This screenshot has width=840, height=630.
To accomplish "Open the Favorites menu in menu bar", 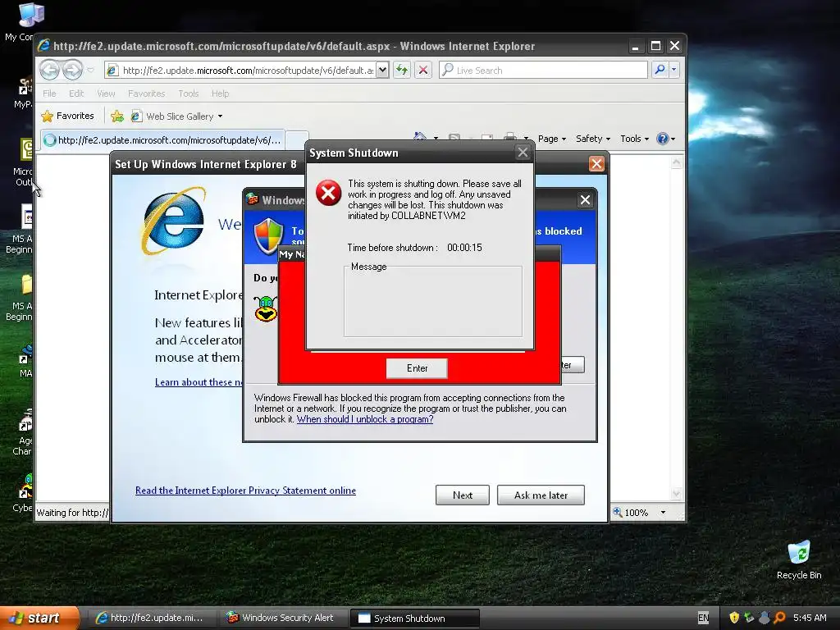I will (x=146, y=94).
